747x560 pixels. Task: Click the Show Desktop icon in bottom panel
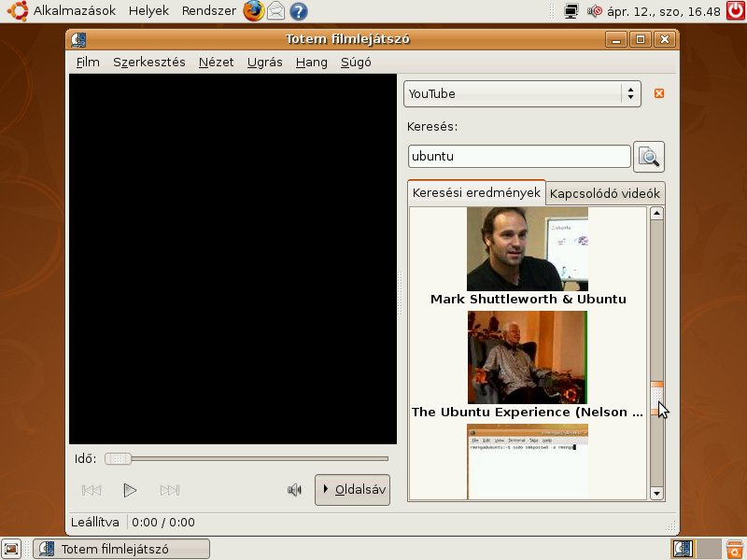pyautogui.click(x=11, y=549)
